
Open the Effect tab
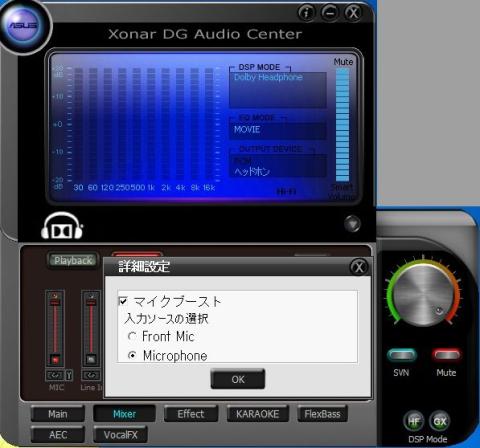(x=191, y=414)
